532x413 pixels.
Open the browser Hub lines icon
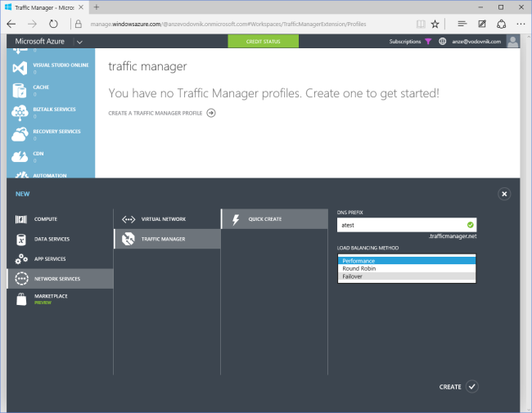point(462,24)
